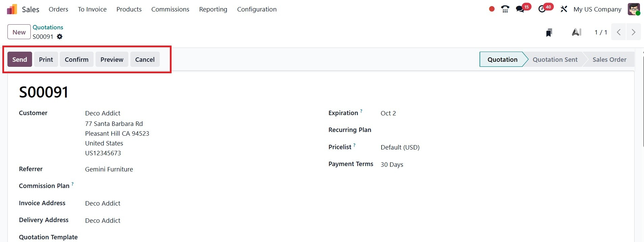
Task: Open the Reporting menu
Action: point(213,9)
